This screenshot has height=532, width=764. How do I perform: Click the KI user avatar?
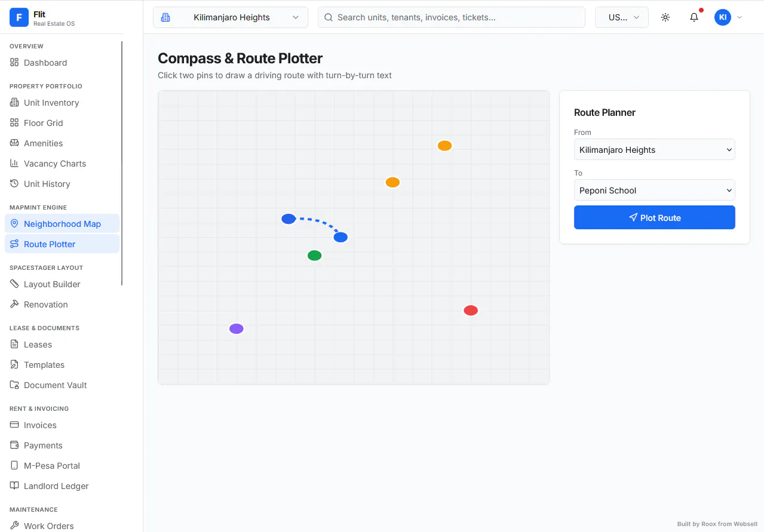coord(723,17)
